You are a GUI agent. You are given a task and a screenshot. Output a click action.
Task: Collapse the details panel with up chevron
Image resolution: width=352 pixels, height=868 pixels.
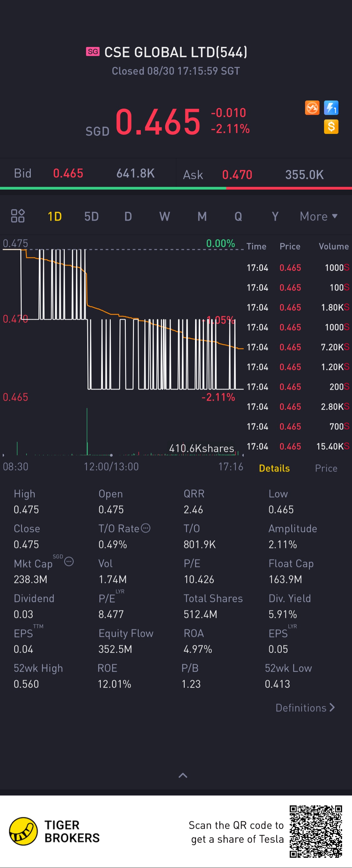coord(182,775)
